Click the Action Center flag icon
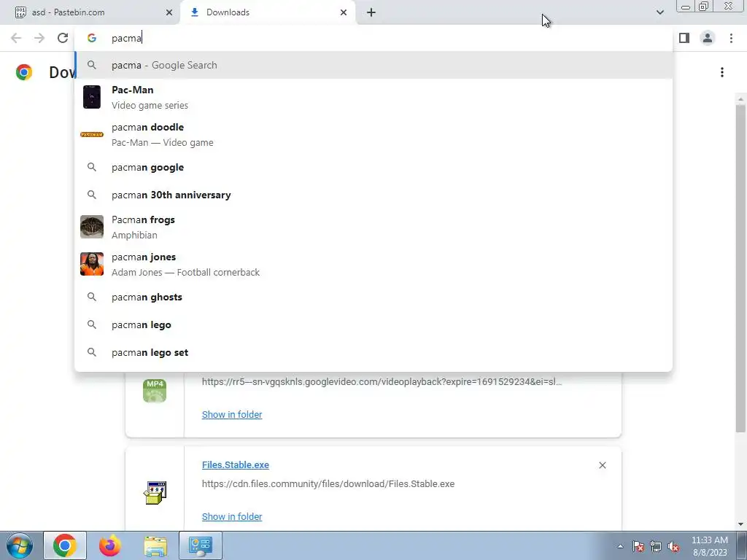This screenshot has height=560, width=747. pos(638,547)
